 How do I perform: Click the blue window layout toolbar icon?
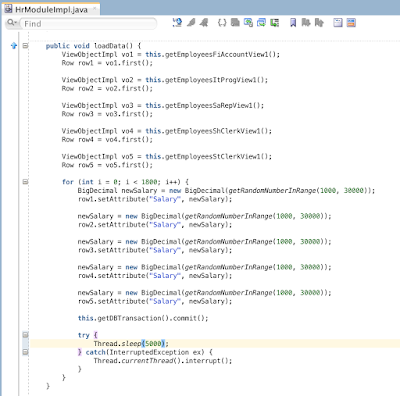pyautogui.click(x=338, y=23)
